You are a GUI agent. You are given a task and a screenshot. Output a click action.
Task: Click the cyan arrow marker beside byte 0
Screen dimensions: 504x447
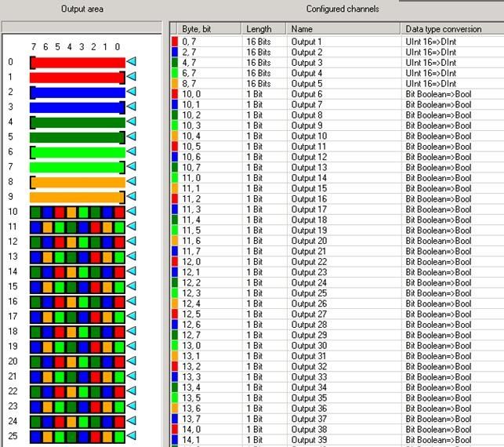pos(131,61)
